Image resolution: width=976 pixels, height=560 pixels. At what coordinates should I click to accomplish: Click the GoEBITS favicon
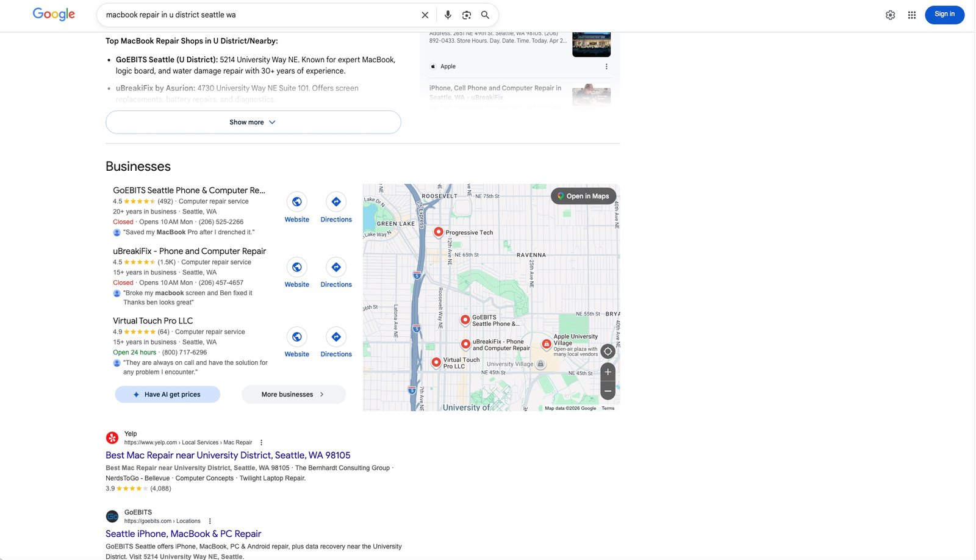point(112,516)
